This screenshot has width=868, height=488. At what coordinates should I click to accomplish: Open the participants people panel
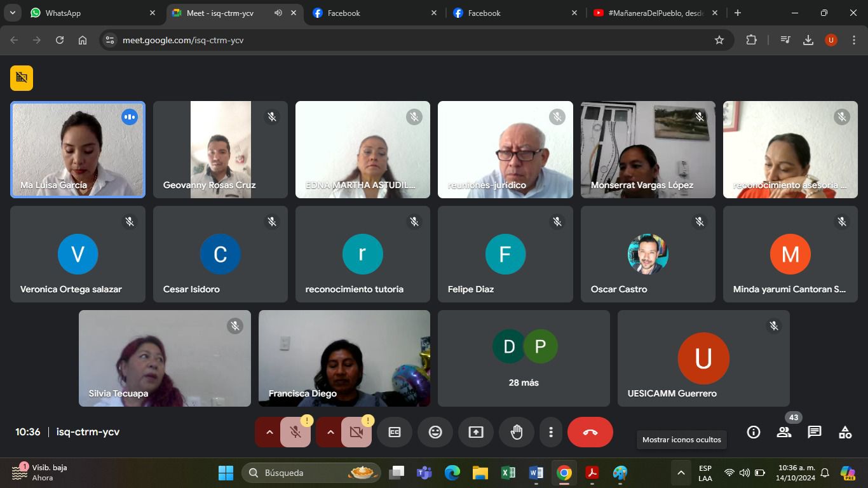(783, 432)
